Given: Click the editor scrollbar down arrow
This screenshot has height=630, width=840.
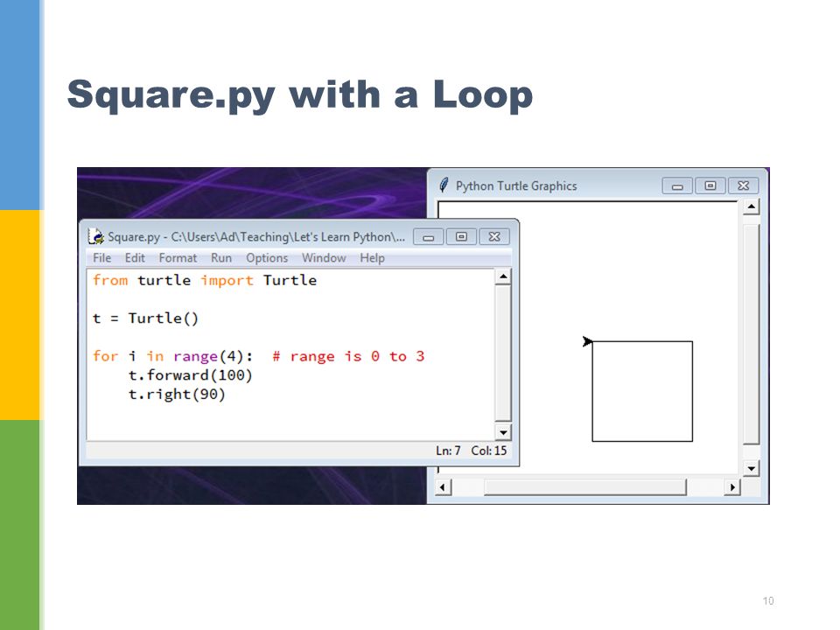Looking at the screenshot, I should pyautogui.click(x=503, y=432).
